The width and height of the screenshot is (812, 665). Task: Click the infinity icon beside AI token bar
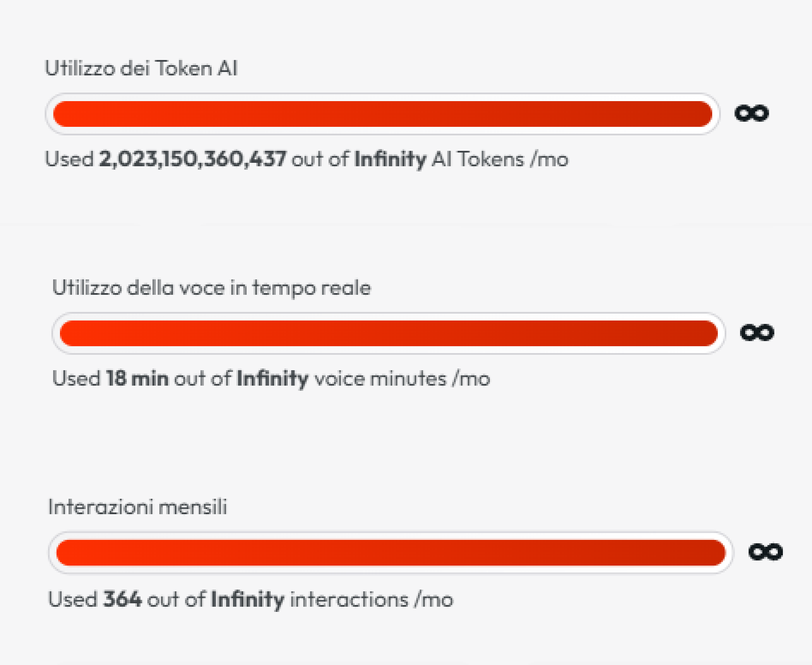tap(752, 114)
